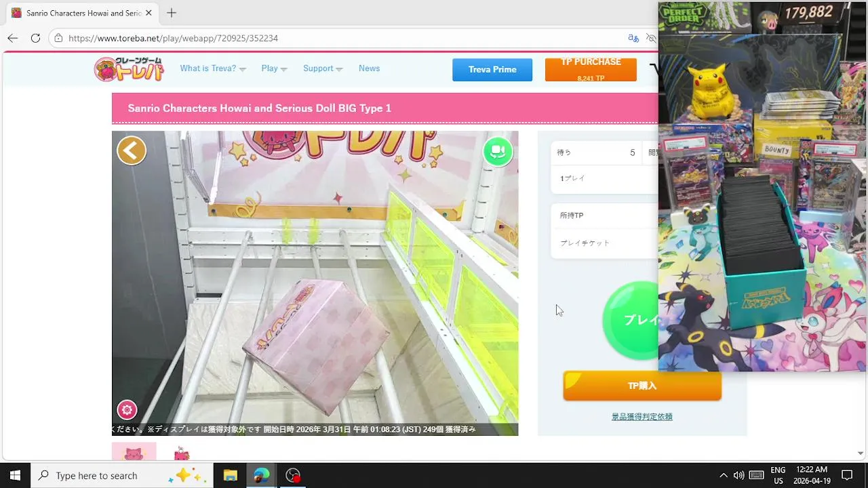The width and height of the screenshot is (868, 488).
Task: Click the 1プレイ price row
Action: tap(604, 179)
